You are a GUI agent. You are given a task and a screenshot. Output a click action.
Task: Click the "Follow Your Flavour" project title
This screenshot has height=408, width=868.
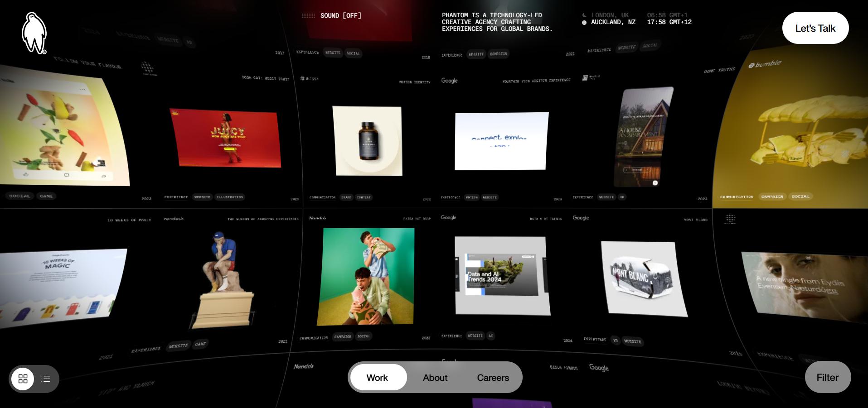(87, 63)
